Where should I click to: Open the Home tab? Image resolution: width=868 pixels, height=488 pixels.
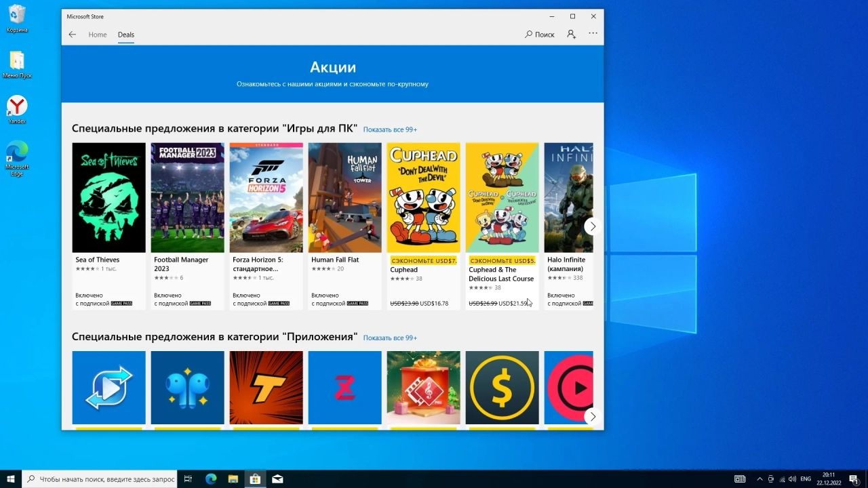click(98, 35)
